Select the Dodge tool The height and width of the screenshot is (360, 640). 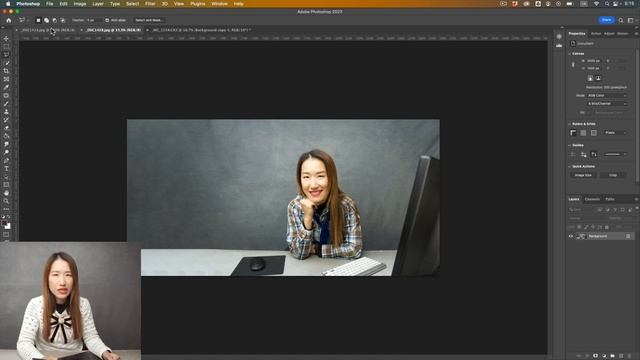[6, 152]
